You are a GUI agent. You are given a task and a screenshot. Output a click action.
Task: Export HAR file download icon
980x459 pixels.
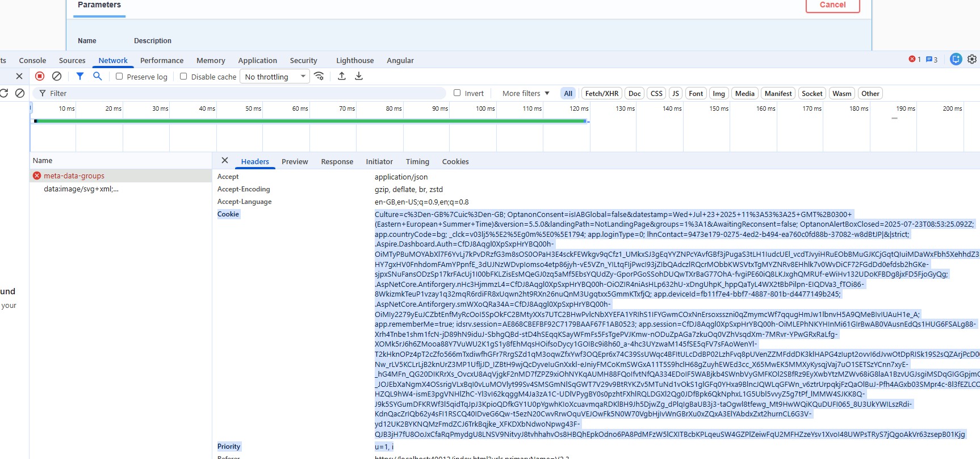(359, 76)
